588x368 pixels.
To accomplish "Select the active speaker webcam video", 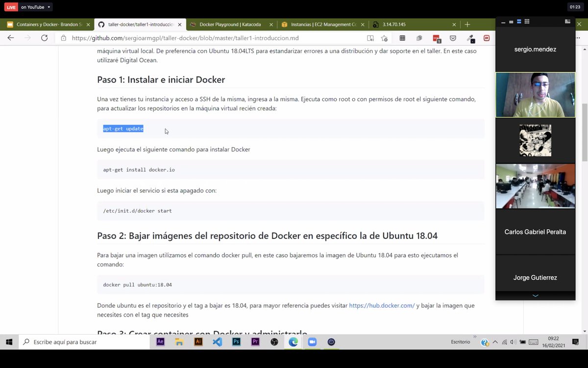I will tap(535, 95).
